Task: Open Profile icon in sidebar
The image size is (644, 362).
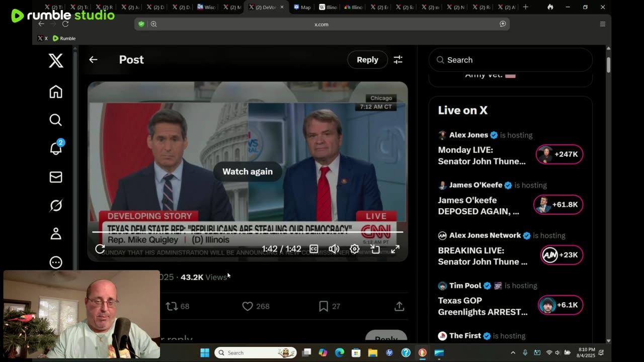Action: pos(56,234)
